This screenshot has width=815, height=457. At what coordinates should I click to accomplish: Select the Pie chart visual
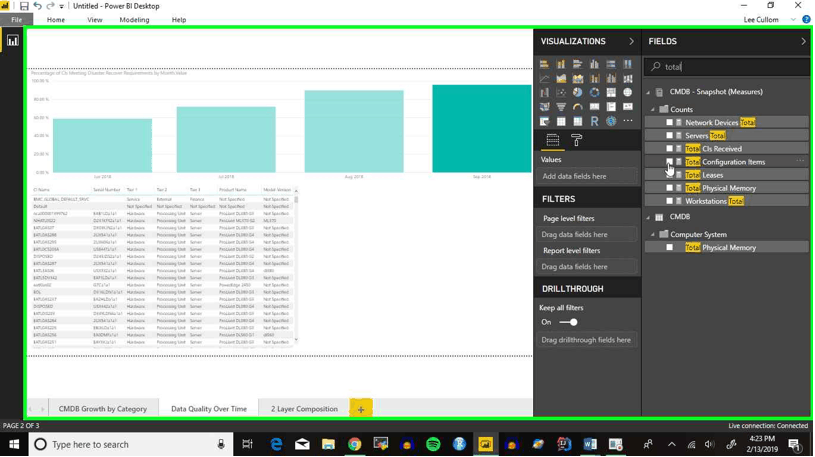577,93
